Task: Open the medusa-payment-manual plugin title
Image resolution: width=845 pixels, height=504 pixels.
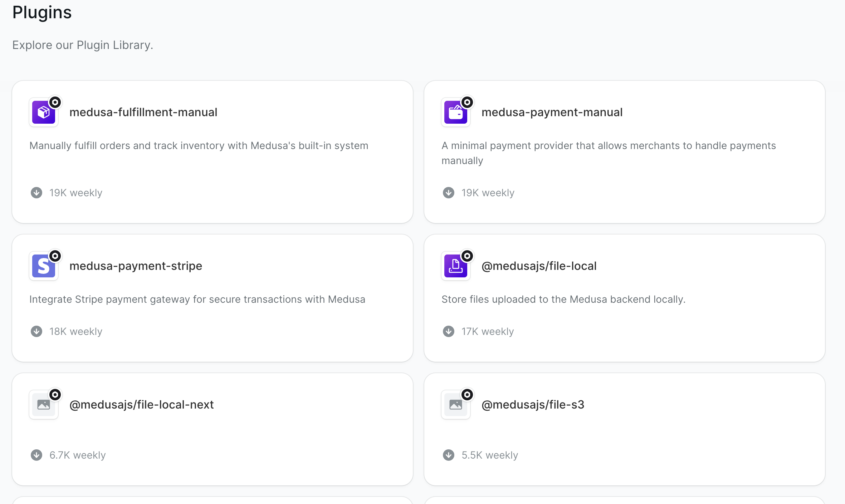Action: coord(552,112)
